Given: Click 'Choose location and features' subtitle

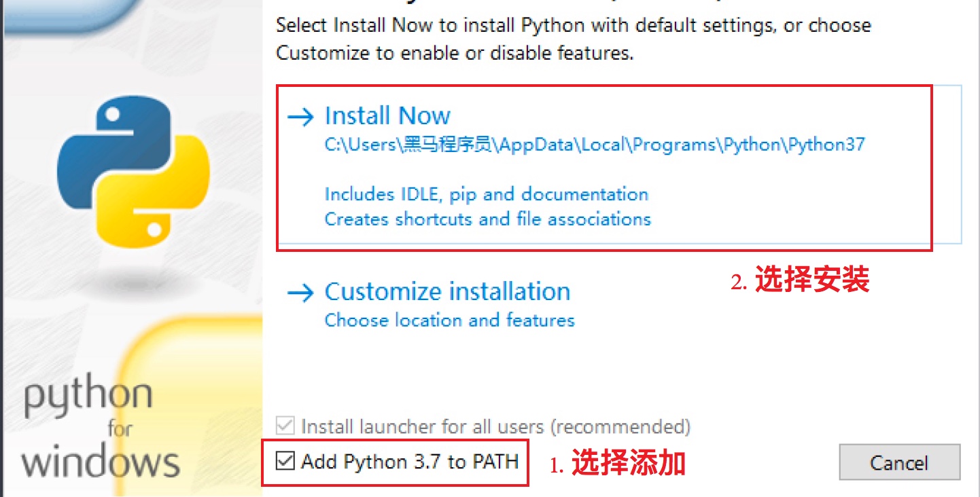Looking at the screenshot, I should 449,320.
